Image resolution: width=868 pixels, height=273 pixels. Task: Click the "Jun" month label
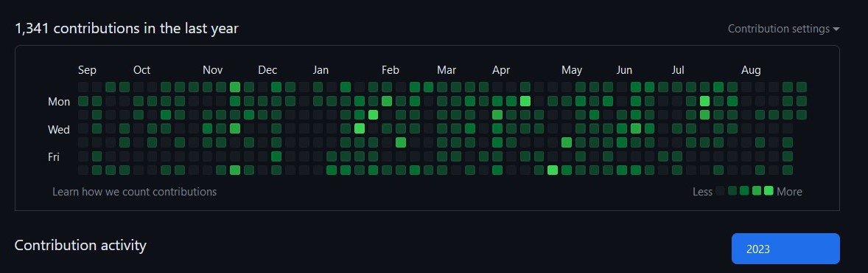coord(624,70)
